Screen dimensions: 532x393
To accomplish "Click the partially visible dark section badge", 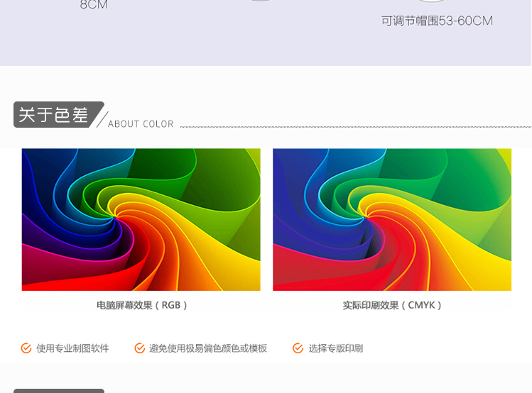I will point(59,390).
